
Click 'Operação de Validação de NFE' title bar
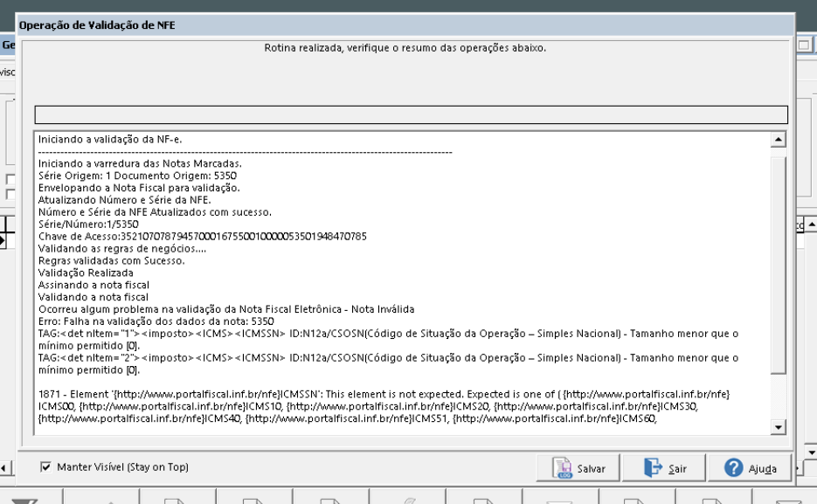pyautogui.click(x=405, y=25)
